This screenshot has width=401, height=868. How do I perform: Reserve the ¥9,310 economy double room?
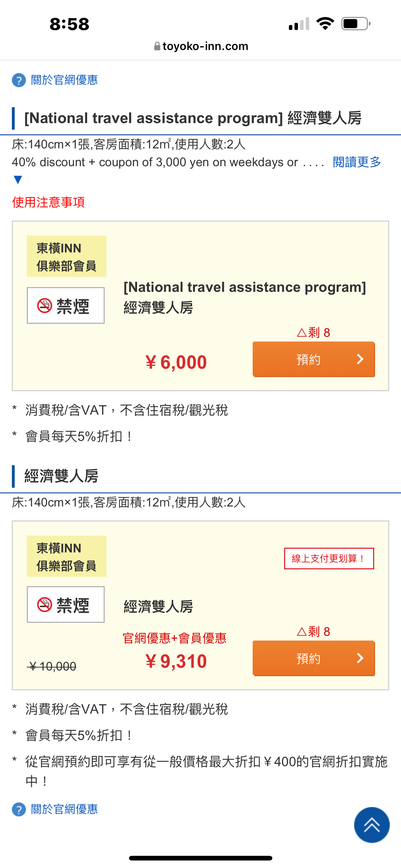[x=314, y=658]
